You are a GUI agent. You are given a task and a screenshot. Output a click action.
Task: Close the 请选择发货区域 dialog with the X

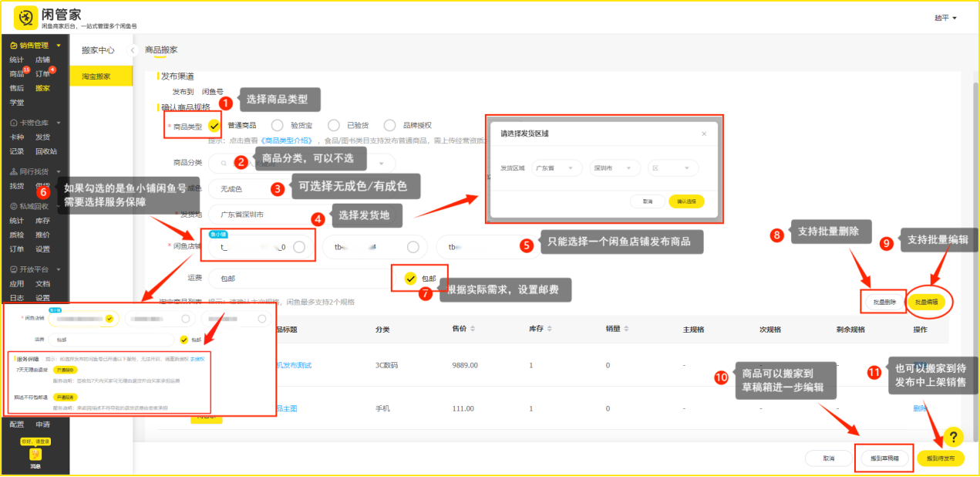(x=703, y=134)
